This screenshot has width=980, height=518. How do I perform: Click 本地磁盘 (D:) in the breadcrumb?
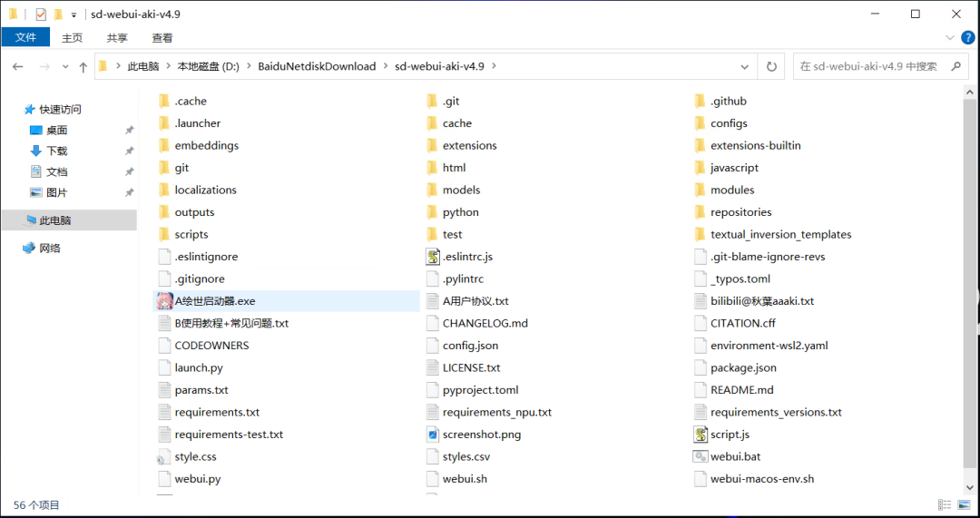[x=208, y=66]
